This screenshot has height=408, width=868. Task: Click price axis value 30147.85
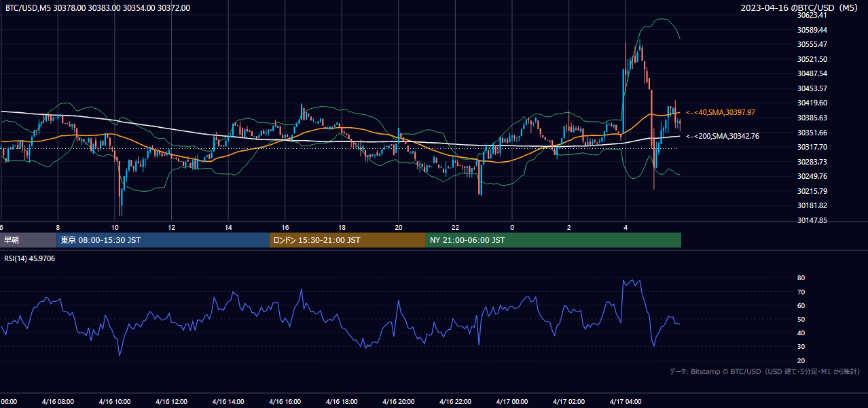(812, 220)
